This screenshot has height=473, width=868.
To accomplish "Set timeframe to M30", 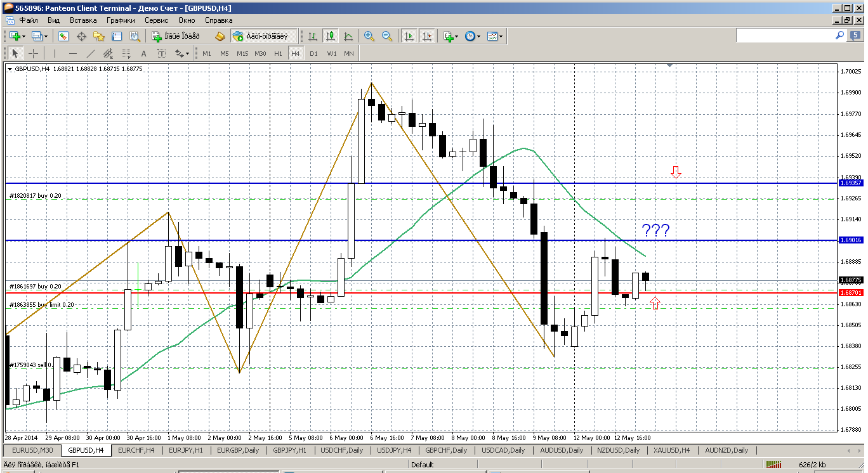I will tap(260, 53).
